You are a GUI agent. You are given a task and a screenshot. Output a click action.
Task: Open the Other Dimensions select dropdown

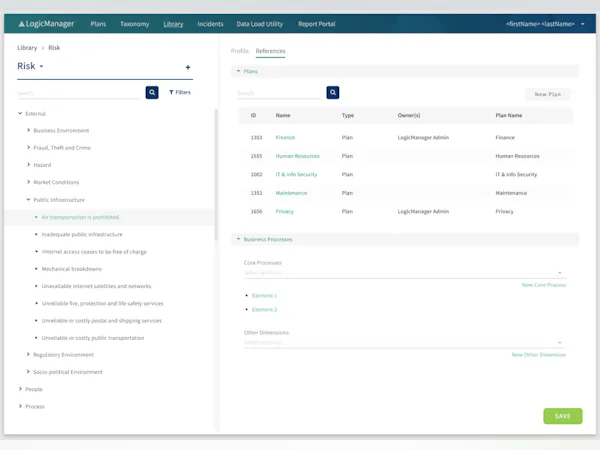405,342
